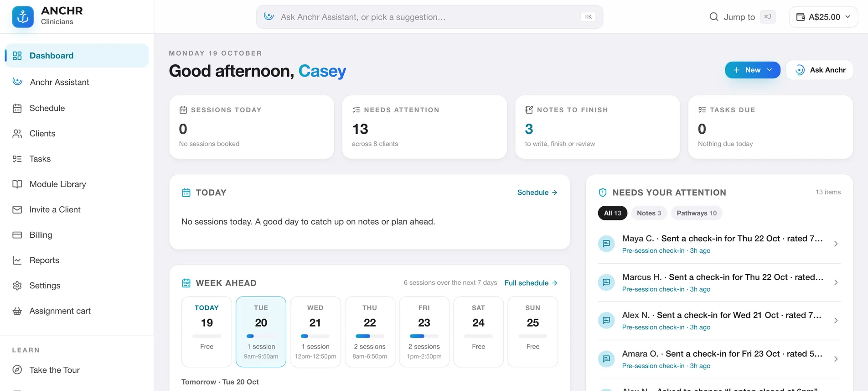868x391 pixels.
Task: Click the Ask Anchr Assistant input field
Action: (x=429, y=17)
